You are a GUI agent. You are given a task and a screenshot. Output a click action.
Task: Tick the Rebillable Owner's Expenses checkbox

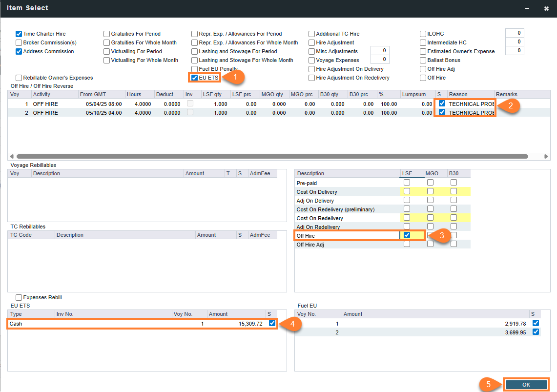[x=19, y=78]
